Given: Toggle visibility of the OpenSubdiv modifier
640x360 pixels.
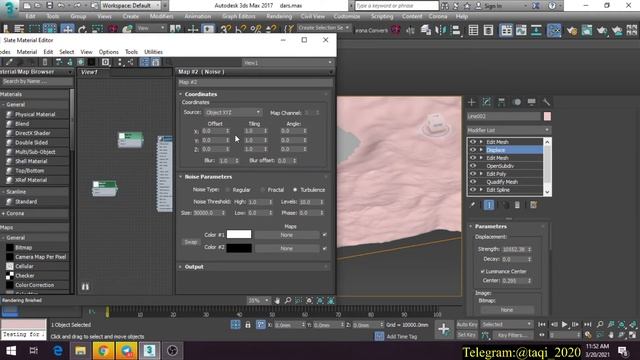Looking at the screenshot, I should tap(473, 166).
